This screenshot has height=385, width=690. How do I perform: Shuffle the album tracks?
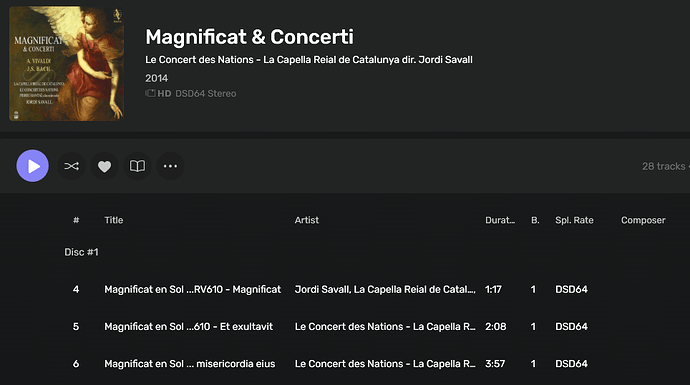coord(71,166)
